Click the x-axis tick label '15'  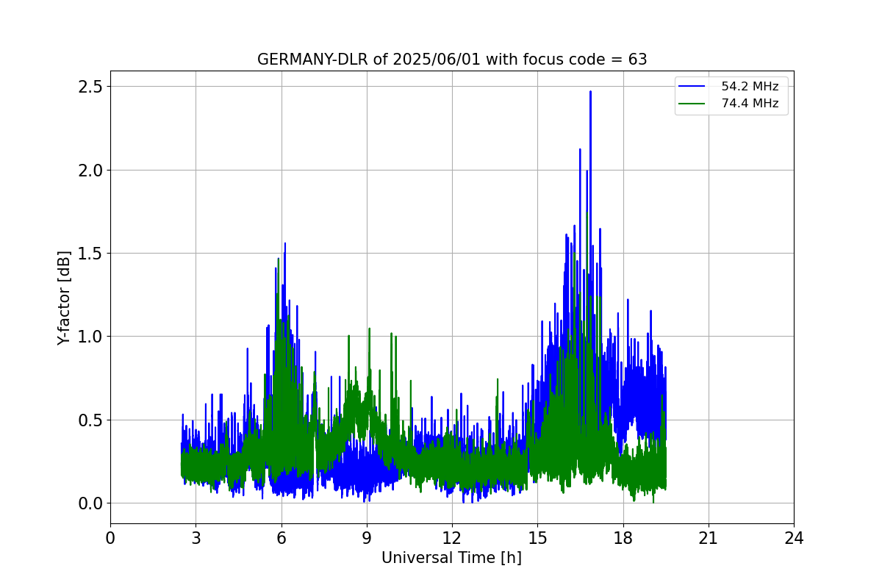pyautogui.click(x=537, y=538)
